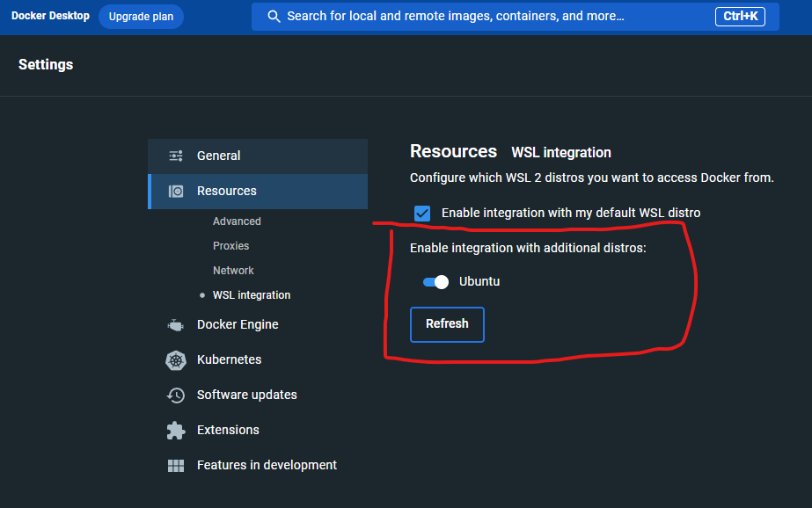This screenshot has width=812, height=508.
Task: Switch to the WSL integration tab
Action: [x=252, y=294]
